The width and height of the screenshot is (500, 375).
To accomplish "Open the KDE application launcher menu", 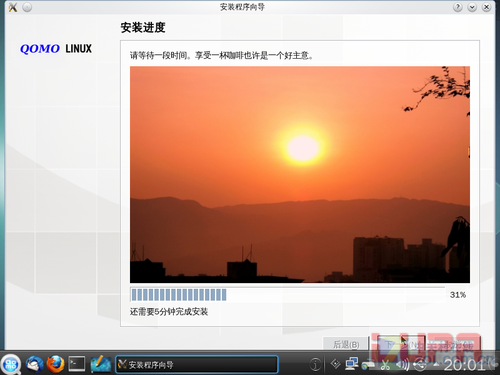I will click(11, 364).
